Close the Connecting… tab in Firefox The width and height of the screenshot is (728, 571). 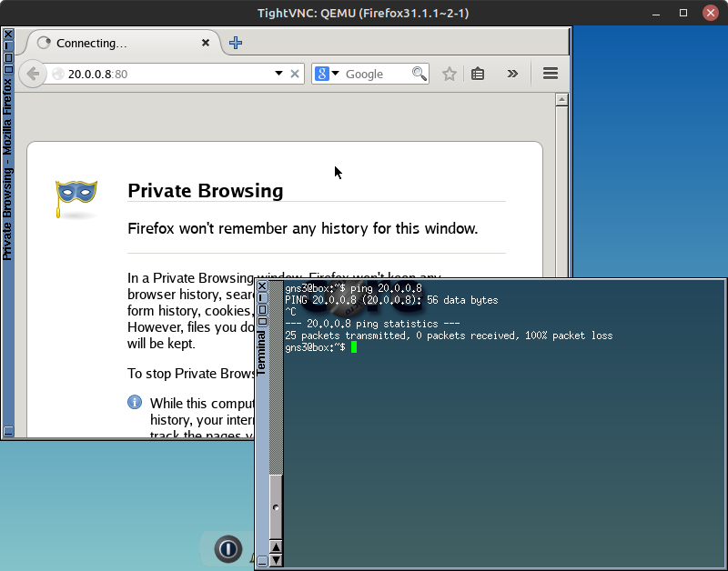click(x=206, y=43)
